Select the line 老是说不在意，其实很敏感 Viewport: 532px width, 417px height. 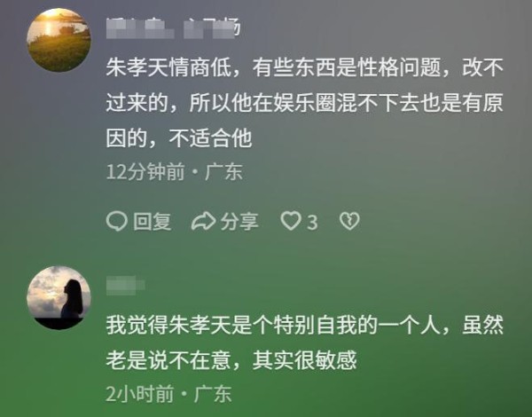(231, 360)
